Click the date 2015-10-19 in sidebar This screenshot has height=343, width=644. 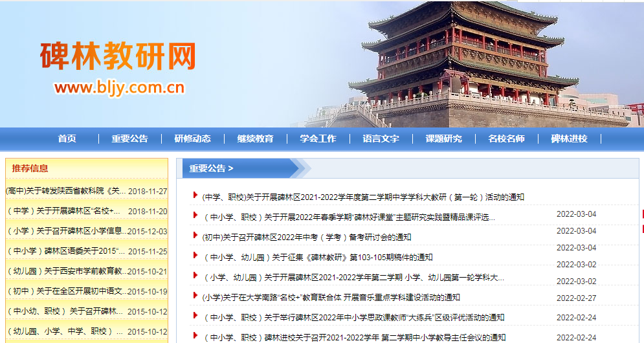pyautogui.click(x=148, y=292)
